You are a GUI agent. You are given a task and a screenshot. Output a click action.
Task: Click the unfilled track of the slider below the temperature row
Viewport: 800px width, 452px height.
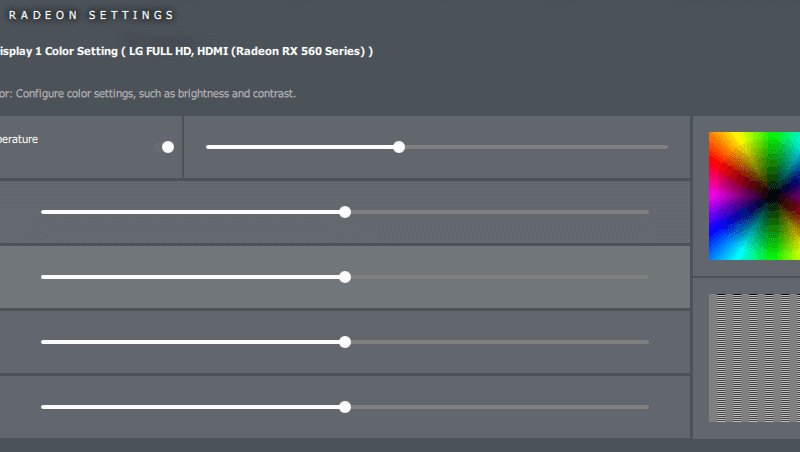(500, 212)
